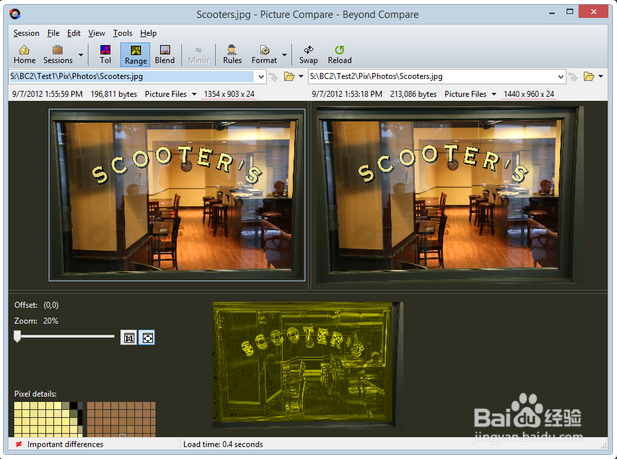This screenshot has width=617, height=459.
Task: Browse for left file with folder icon
Action: [x=289, y=76]
